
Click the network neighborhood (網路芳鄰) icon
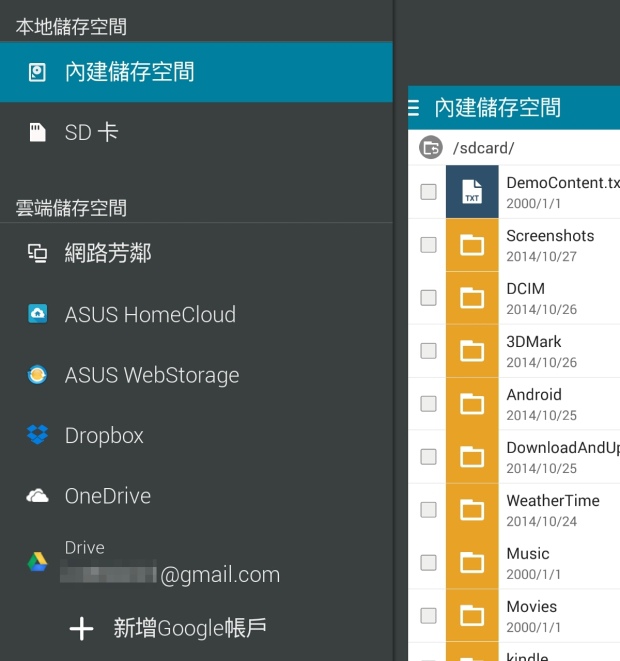[38, 253]
